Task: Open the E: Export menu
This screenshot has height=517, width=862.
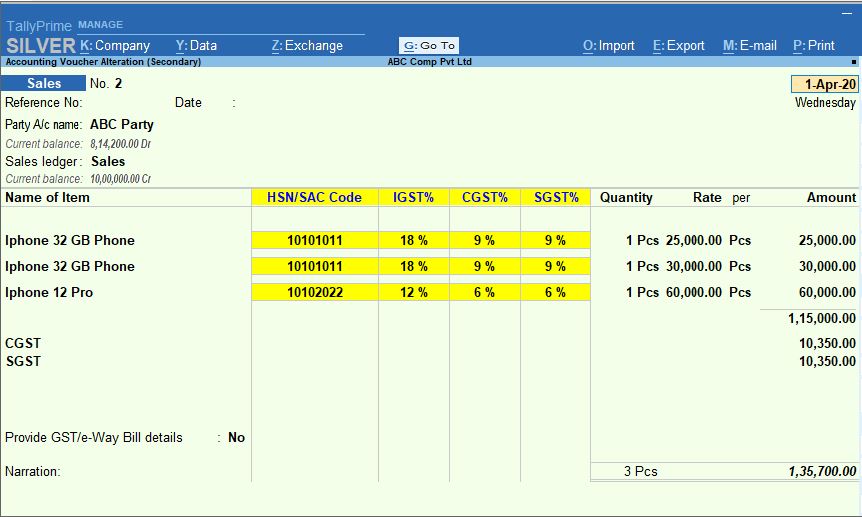Action: [x=678, y=46]
